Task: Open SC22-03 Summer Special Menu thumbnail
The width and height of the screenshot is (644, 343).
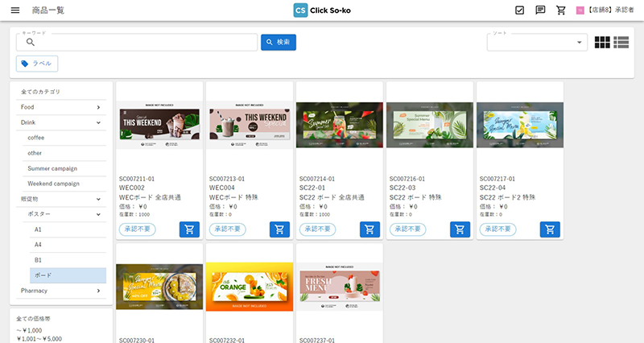Action: tap(430, 125)
